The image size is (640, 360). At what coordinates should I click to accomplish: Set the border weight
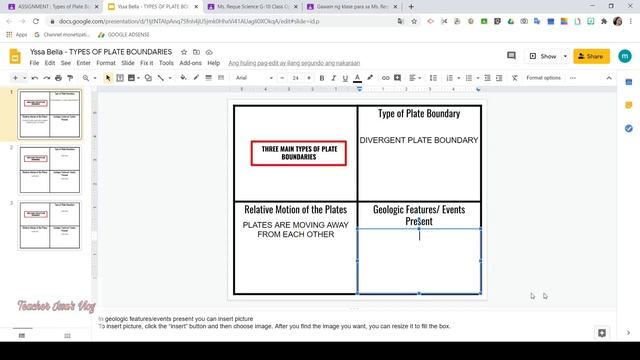[x=209, y=78]
